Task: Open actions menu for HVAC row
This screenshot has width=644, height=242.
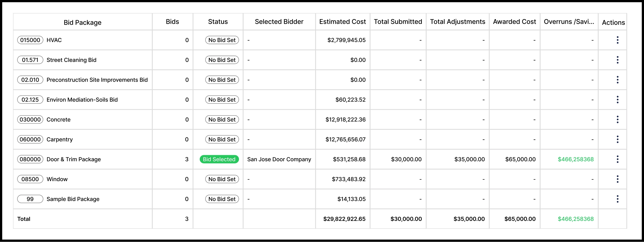Action: coord(617,40)
